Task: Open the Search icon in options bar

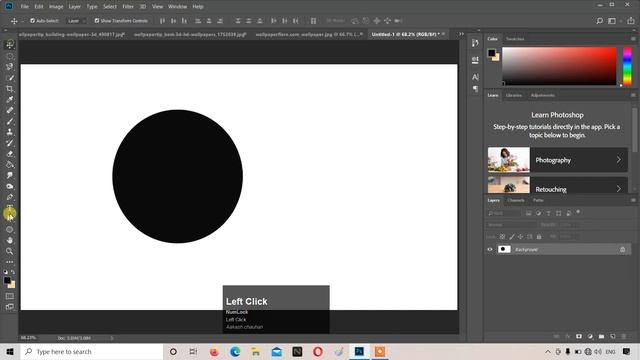Action: pyautogui.click(x=599, y=21)
